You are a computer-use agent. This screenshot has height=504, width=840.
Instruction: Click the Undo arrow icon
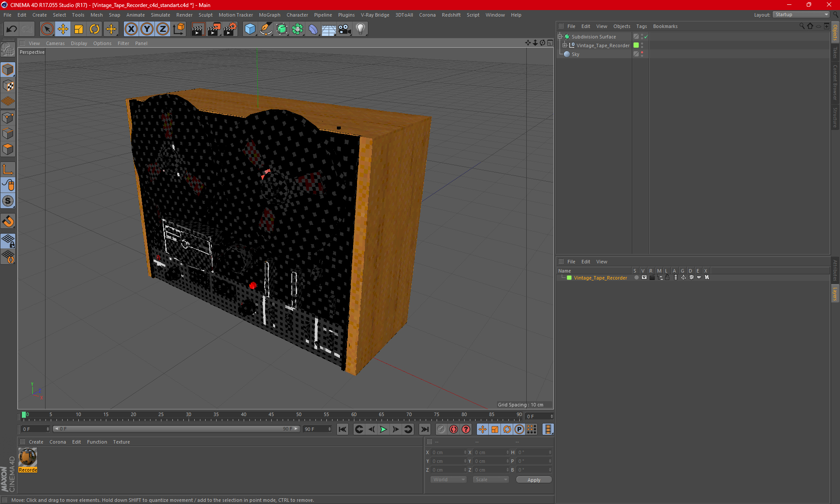12,29
